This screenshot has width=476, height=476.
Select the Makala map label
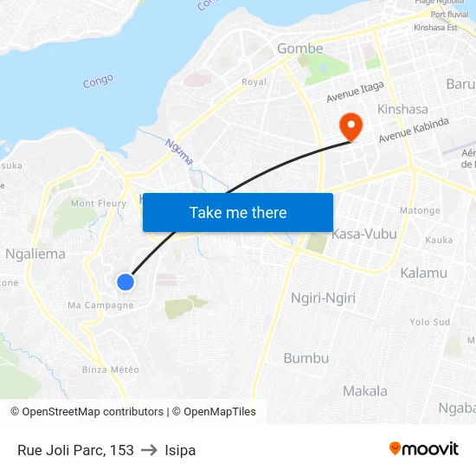pos(365,391)
